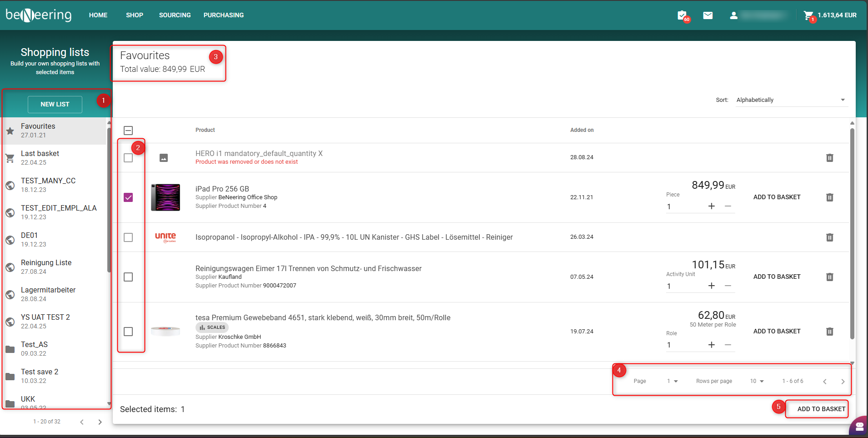Uncheck the iPad Pro 256 GB checkbox
This screenshot has width=868, height=438.
coord(128,197)
